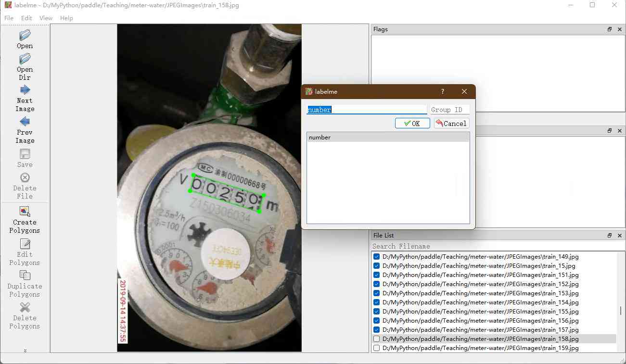Go to Next Image
Screen dimensions: 626x364
pos(25,98)
